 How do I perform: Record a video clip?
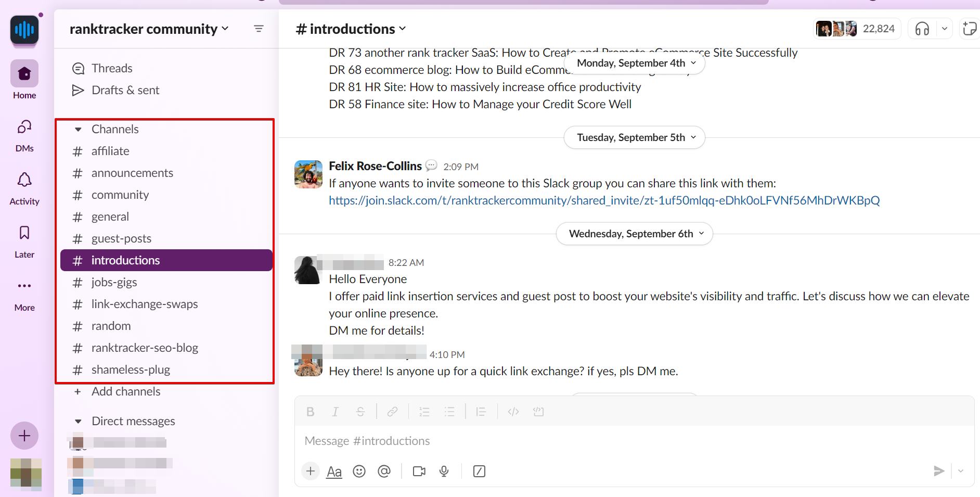click(x=419, y=471)
